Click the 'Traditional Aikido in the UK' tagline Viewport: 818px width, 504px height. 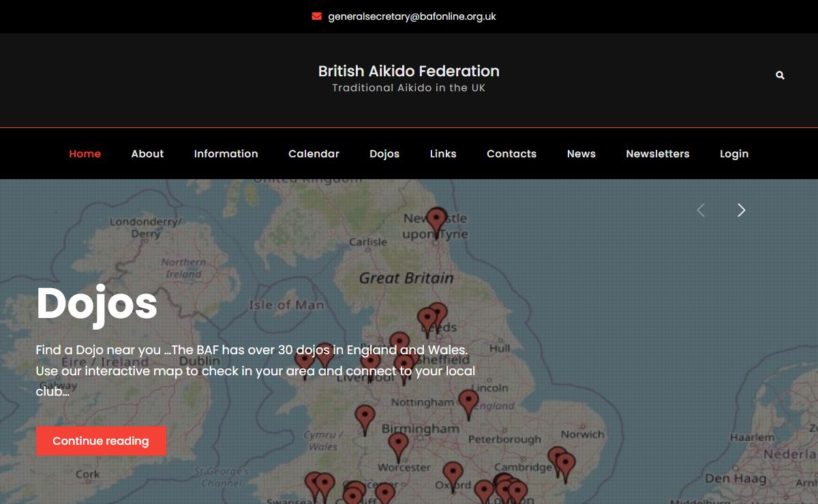[x=409, y=88]
